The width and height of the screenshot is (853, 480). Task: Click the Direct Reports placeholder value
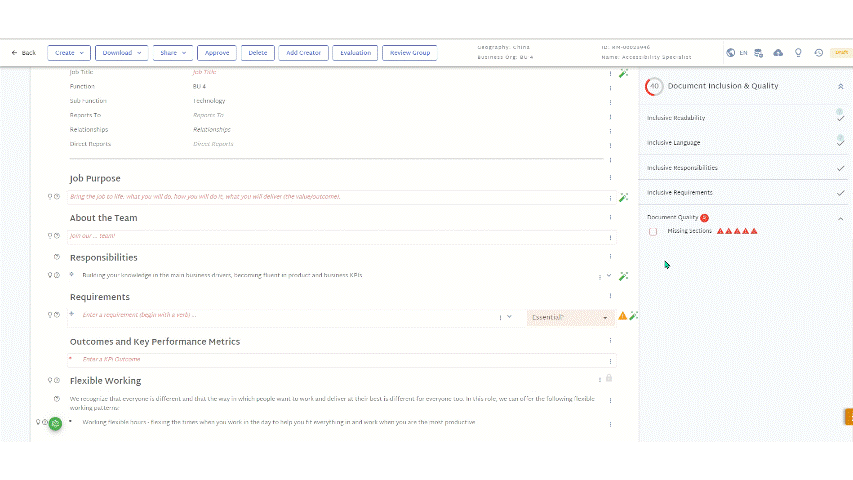tap(213, 144)
